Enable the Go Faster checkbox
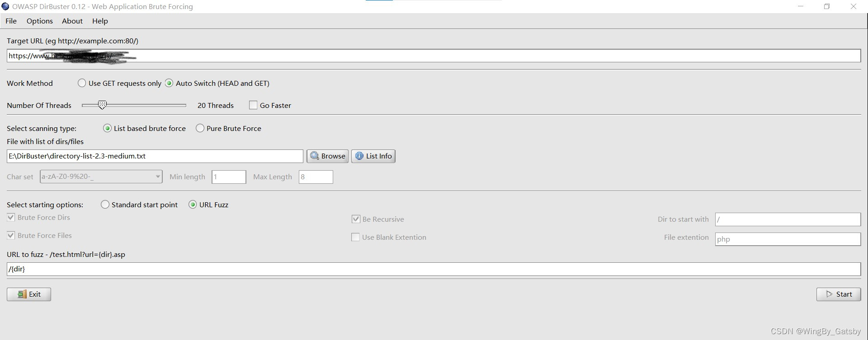 253,105
